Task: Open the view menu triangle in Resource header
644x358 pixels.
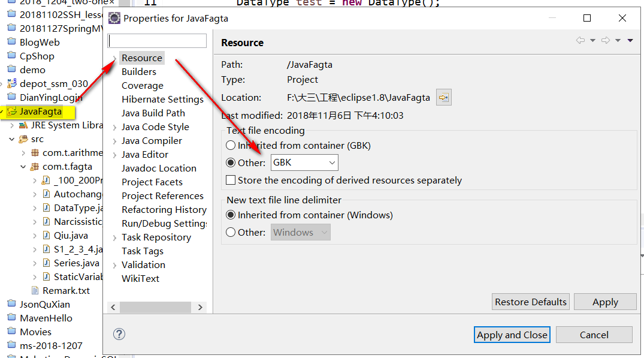Action: [x=630, y=40]
